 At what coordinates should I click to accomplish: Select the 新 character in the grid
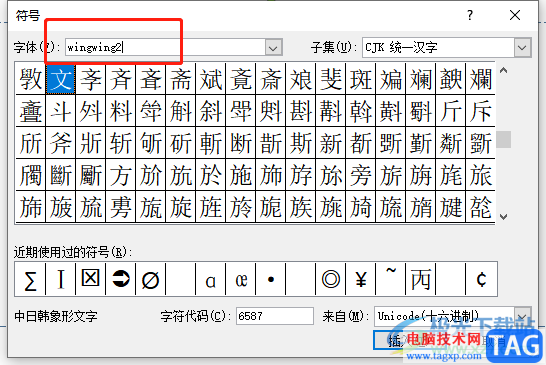[330, 143]
